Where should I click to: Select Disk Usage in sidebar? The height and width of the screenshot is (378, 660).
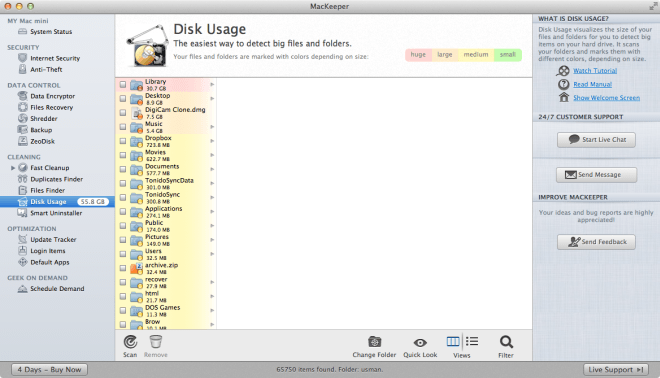[57, 202]
